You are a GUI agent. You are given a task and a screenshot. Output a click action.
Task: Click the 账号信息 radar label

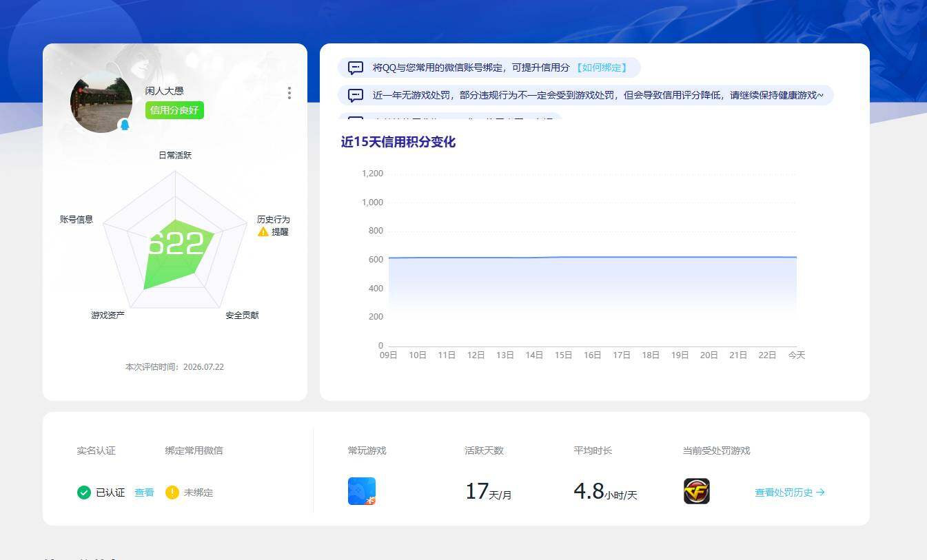pyautogui.click(x=77, y=220)
